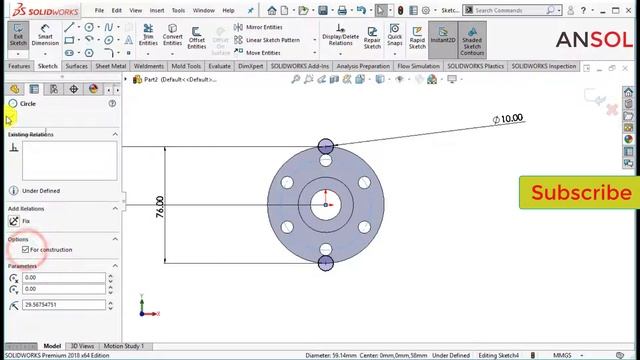Open the MMGS unit system dropdown
Screen dimensions: 640x360
pos(581,356)
